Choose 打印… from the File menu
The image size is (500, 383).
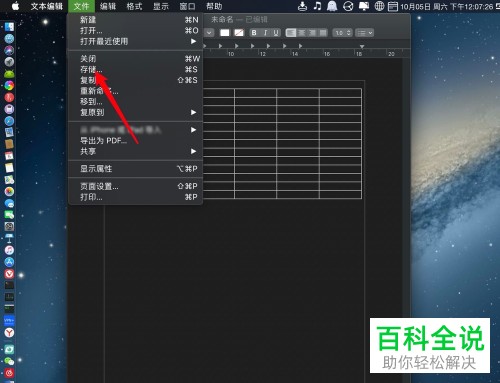point(135,197)
